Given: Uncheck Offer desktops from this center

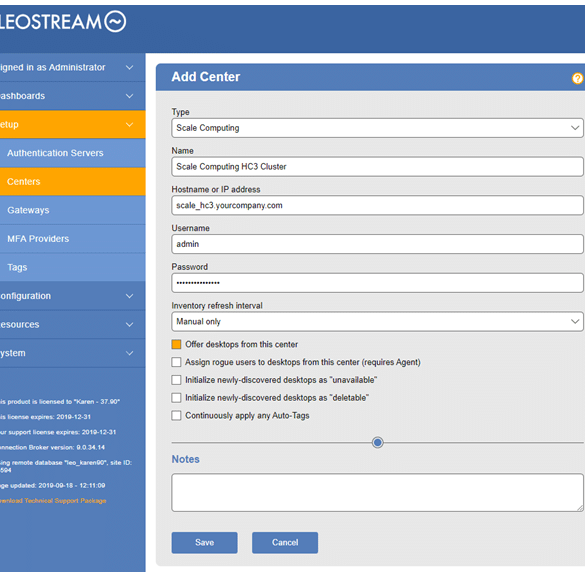Looking at the screenshot, I should point(176,344).
